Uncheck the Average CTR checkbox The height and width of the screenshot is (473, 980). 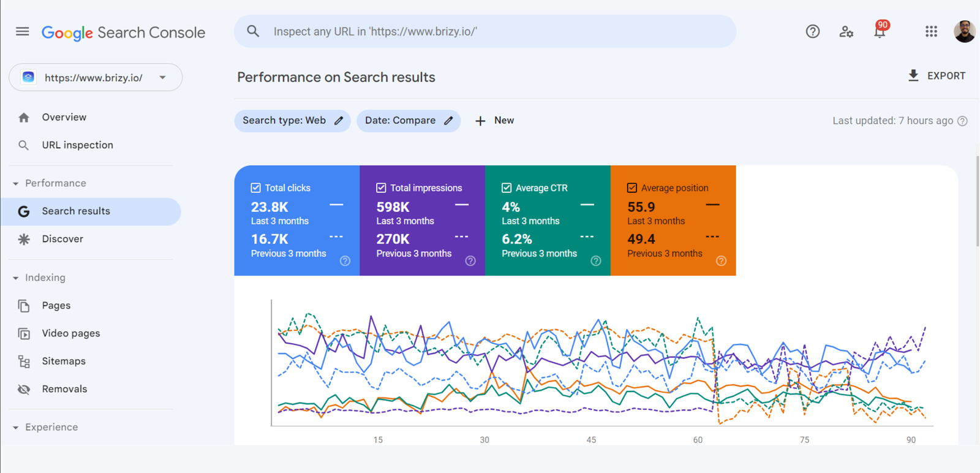[x=507, y=188]
